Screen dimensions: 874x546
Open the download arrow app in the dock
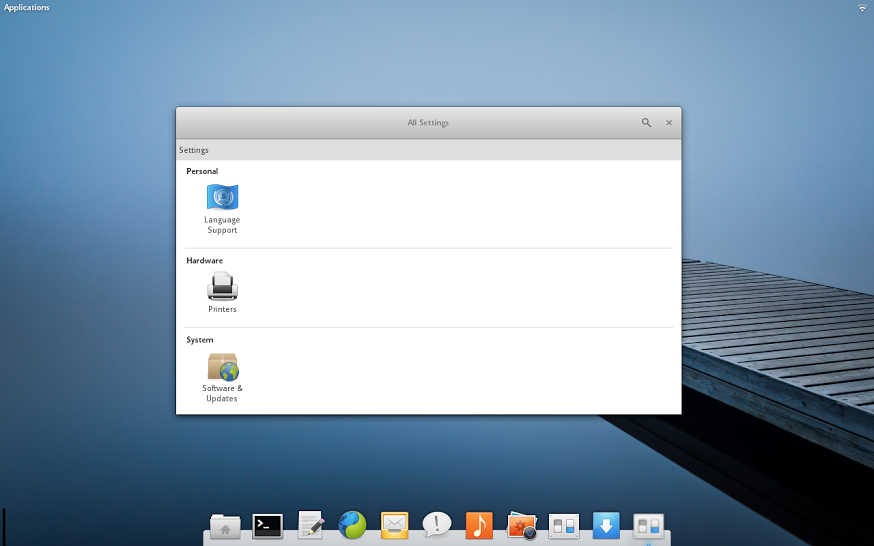click(x=606, y=525)
